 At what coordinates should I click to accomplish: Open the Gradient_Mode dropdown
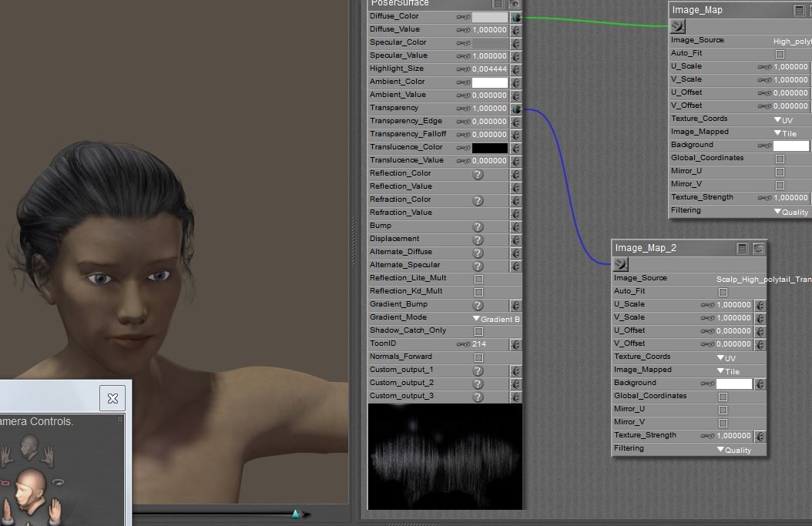(x=497, y=318)
